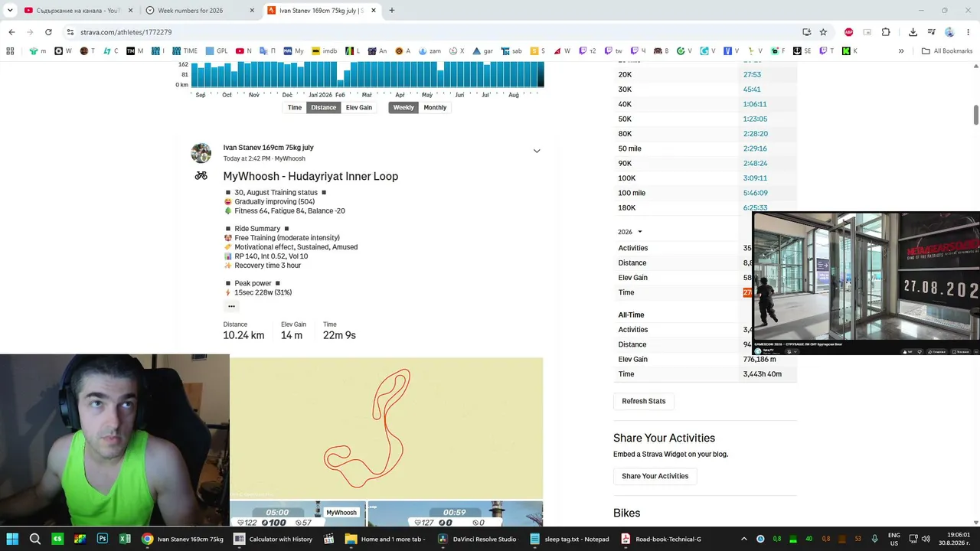The height and width of the screenshot is (551, 980).
Task: Open the Windows Start menu
Action: (12, 539)
